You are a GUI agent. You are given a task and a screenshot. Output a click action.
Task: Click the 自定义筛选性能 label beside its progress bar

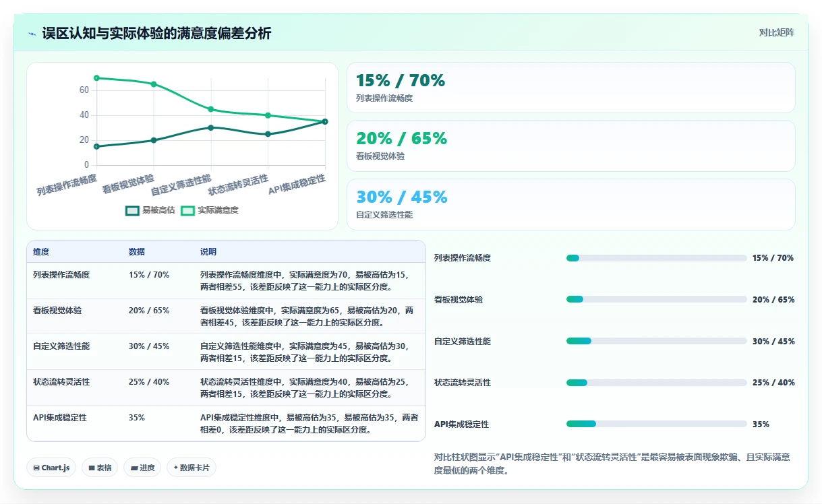[463, 342]
